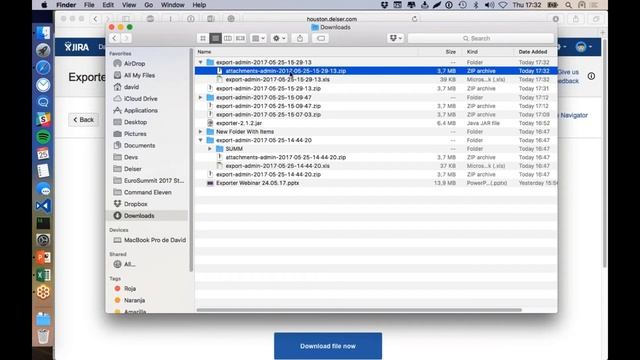Select MacBook Pro de David device
Image resolution: width=640 pixels, height=360 pixels.
154,240
